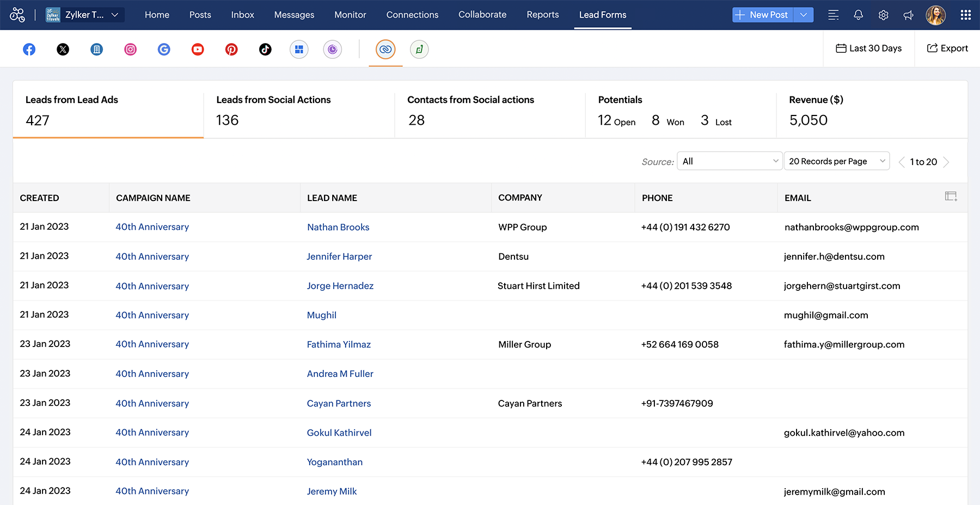Select the Facebook channel icon
The height and width of the screenshot is (505, 980).
coord(29,50)
